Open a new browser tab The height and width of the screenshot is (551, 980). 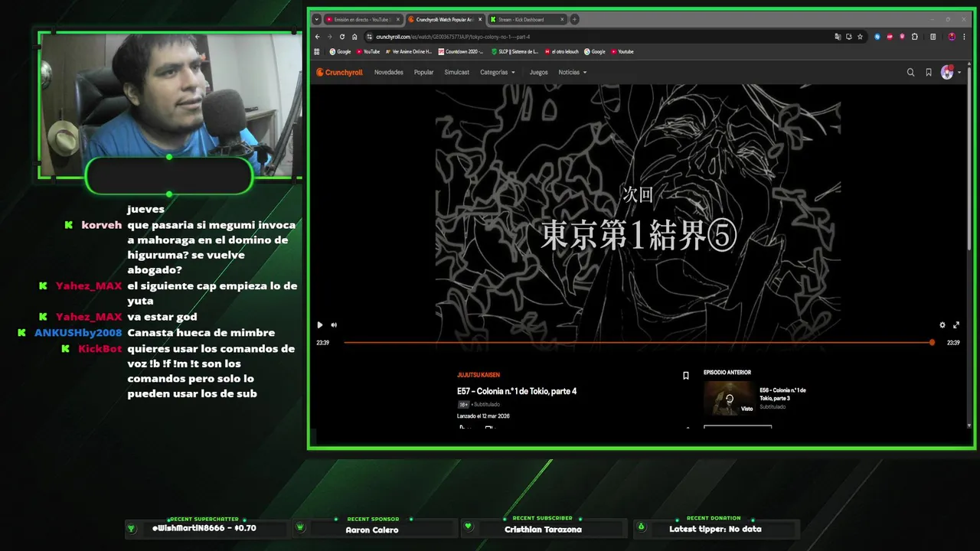(575, 20)
